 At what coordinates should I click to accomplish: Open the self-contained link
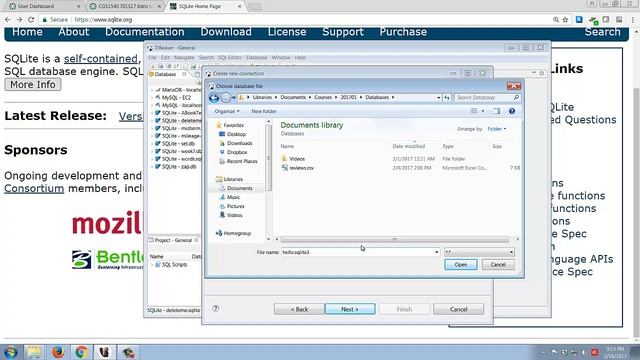101,59
